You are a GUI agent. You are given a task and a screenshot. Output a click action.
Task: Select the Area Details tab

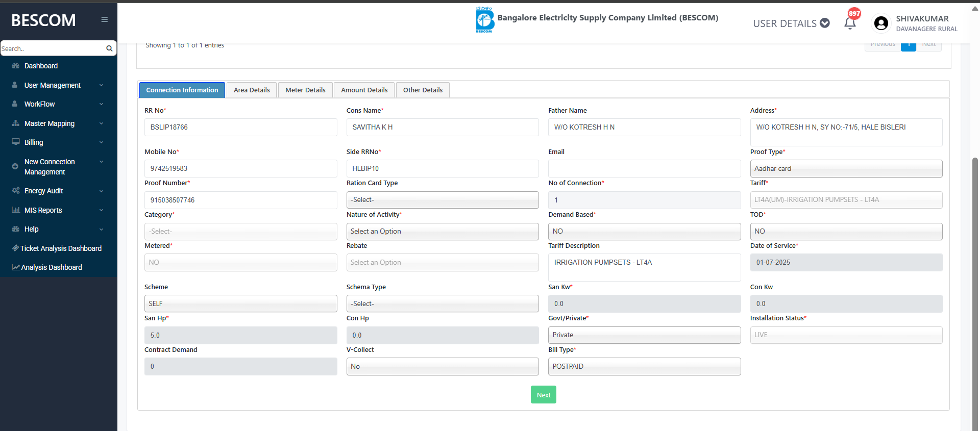point(252,90)
